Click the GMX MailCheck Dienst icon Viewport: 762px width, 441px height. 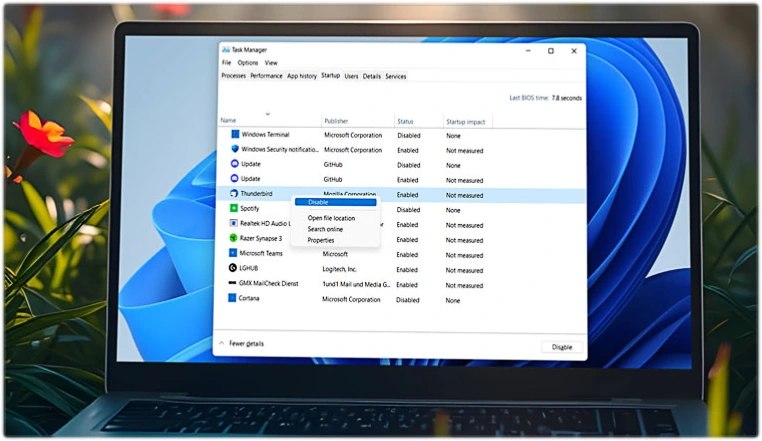click(x=232, y=283)
